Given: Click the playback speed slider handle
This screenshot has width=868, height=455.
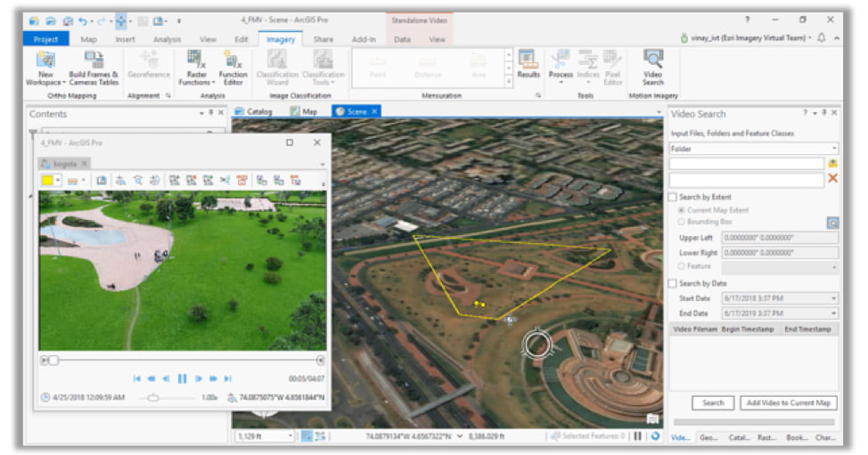Looking at the screenshot, I should 153,397.
